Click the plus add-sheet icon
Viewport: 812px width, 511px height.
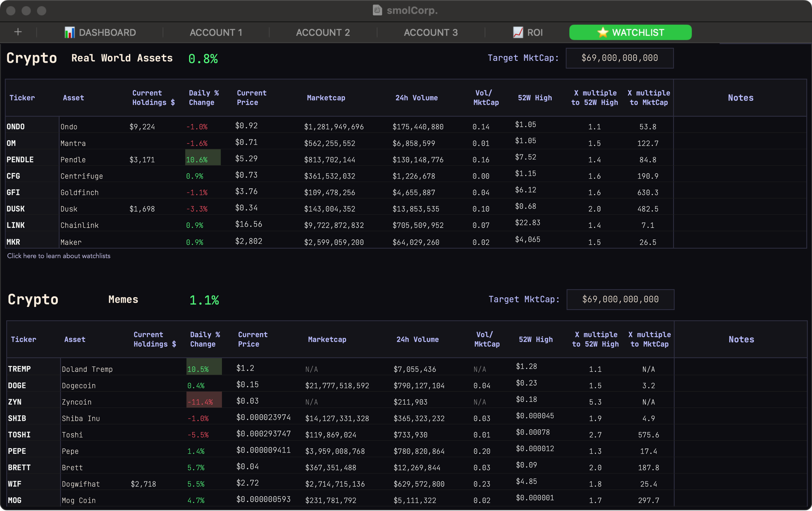pyautogui.click(x=18, y=32)
